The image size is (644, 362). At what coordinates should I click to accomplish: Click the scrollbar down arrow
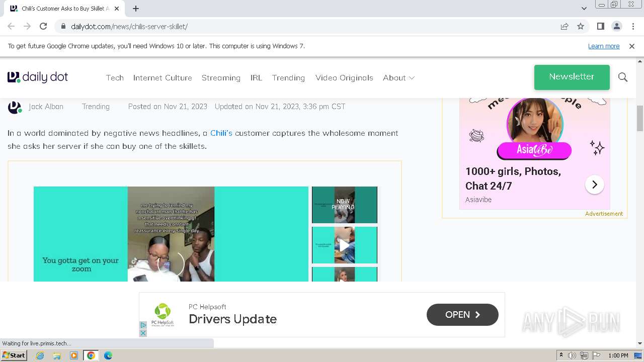point(640,343)
